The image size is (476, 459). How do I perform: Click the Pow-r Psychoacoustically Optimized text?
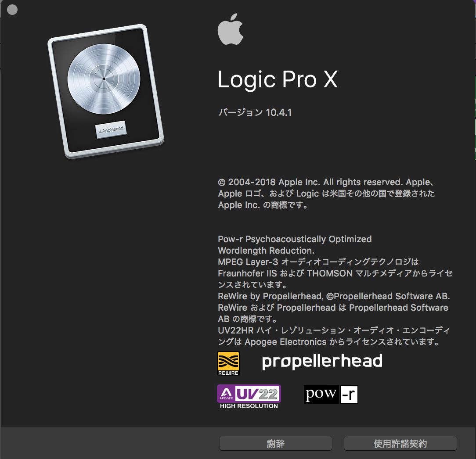(x=295, y=239)
